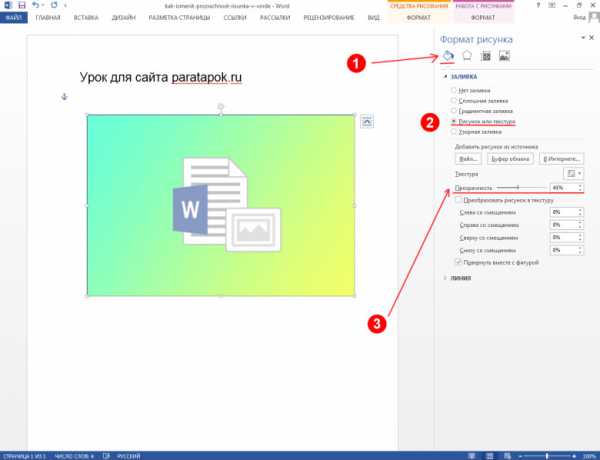Open ФОРМАТ tab under Средства рисования
Viewport: 600px width, 460px height.
[419, 18]
